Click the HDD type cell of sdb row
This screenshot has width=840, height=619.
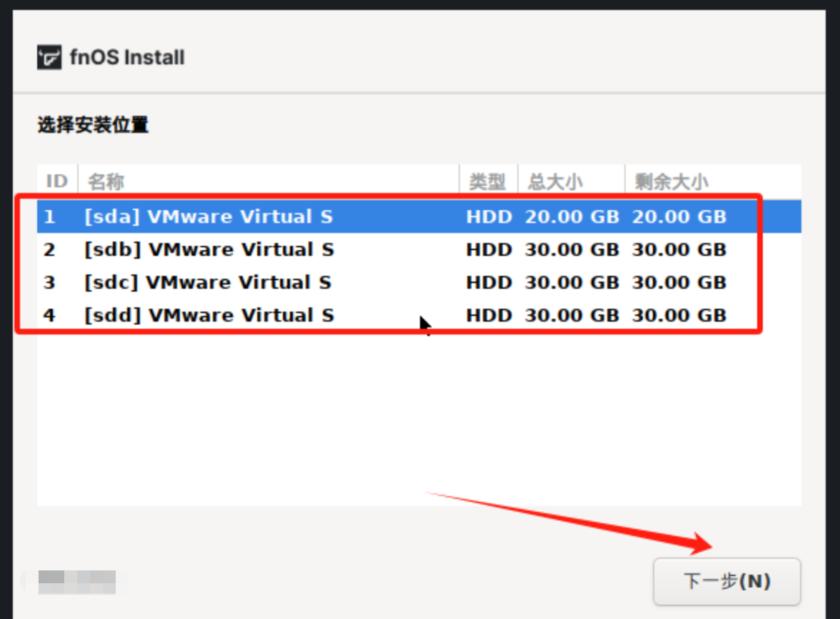tap(489, 249)
